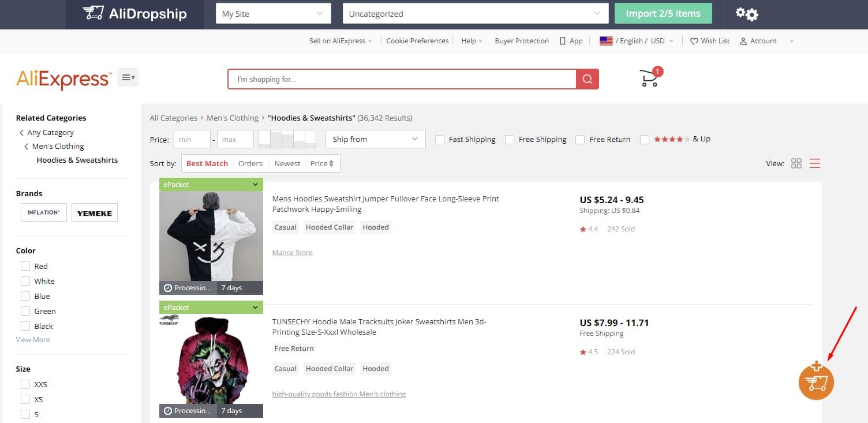Click Import 2/5 items button
This screenshot has width=868, height=423.
pos(663,13)
